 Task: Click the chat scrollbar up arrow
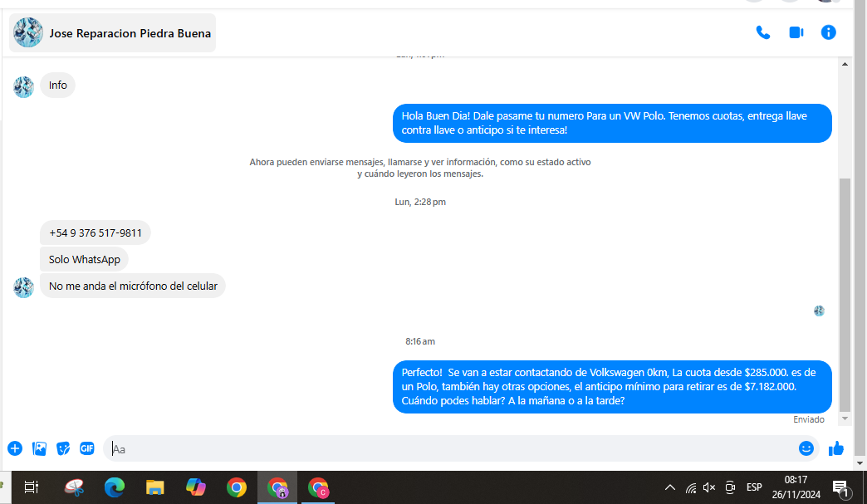coord(845,64)
